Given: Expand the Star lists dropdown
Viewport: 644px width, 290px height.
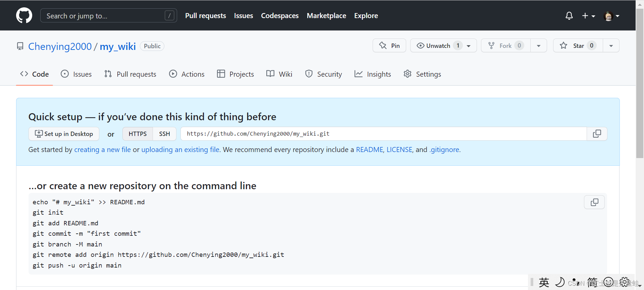Looking at the screenshot, I should coord(611,46).
